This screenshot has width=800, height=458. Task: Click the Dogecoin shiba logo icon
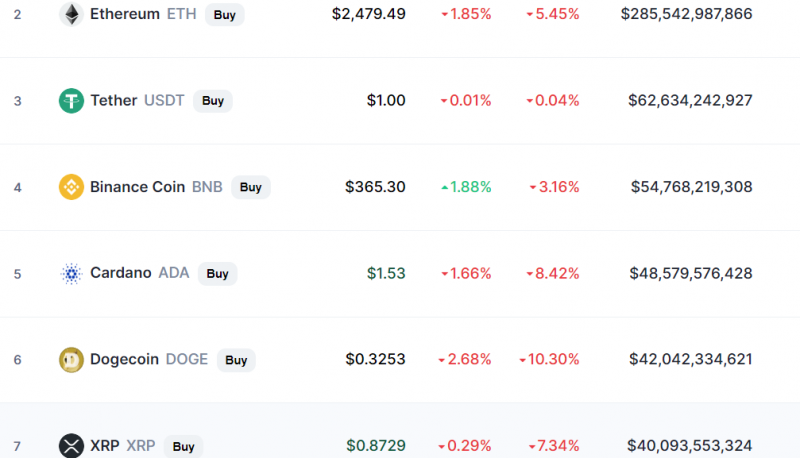coord(71,360)
